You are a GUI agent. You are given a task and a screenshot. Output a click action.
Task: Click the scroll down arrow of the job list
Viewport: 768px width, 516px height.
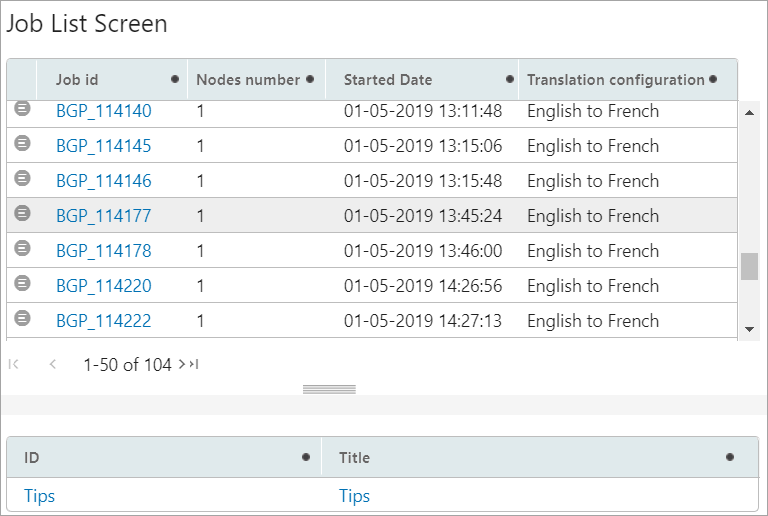point(750,329)
